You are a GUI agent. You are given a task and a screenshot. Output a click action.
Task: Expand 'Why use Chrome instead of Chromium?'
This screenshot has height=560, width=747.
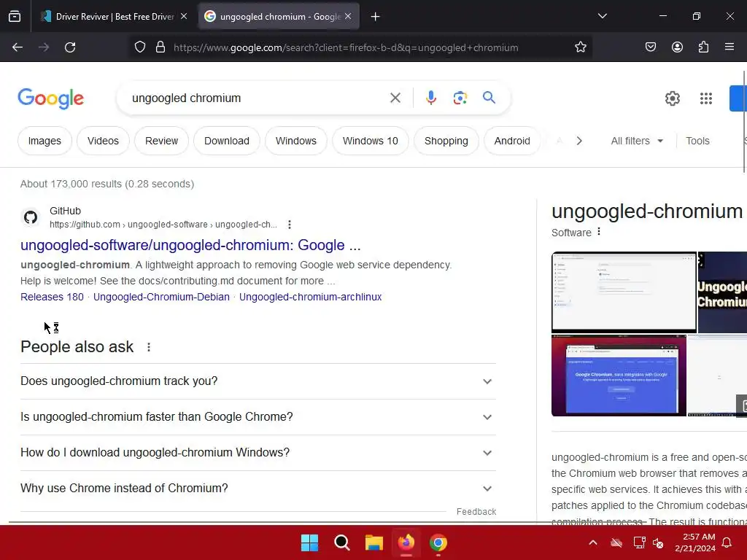pyautogui.click(x=258, y=489)
